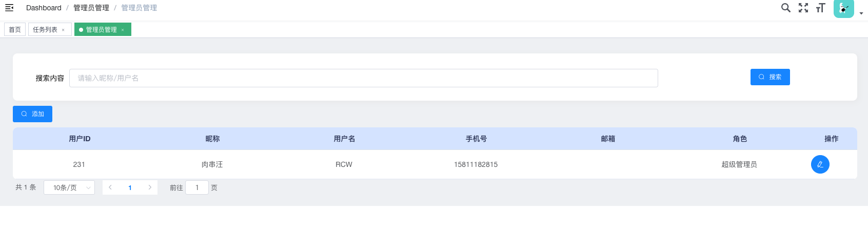
Task: Go to previous page arrow
Action: (110, 187)
